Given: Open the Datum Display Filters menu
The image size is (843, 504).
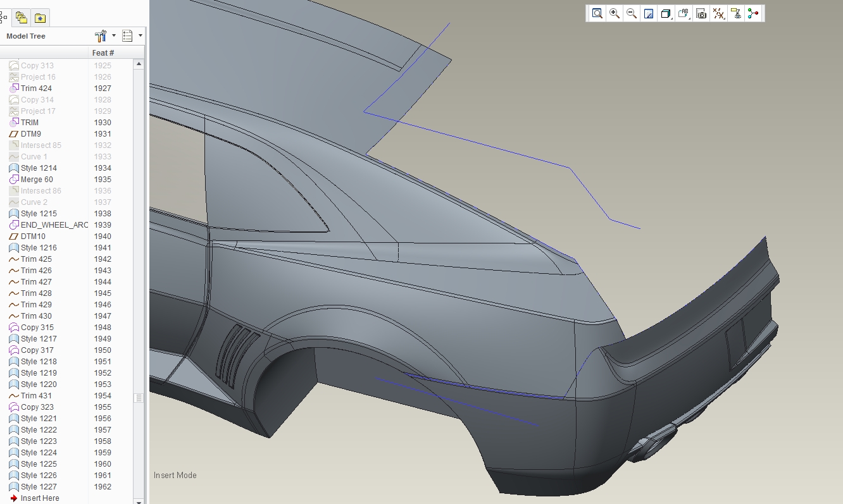Looking at the screenshot, I should coord(718,13).
